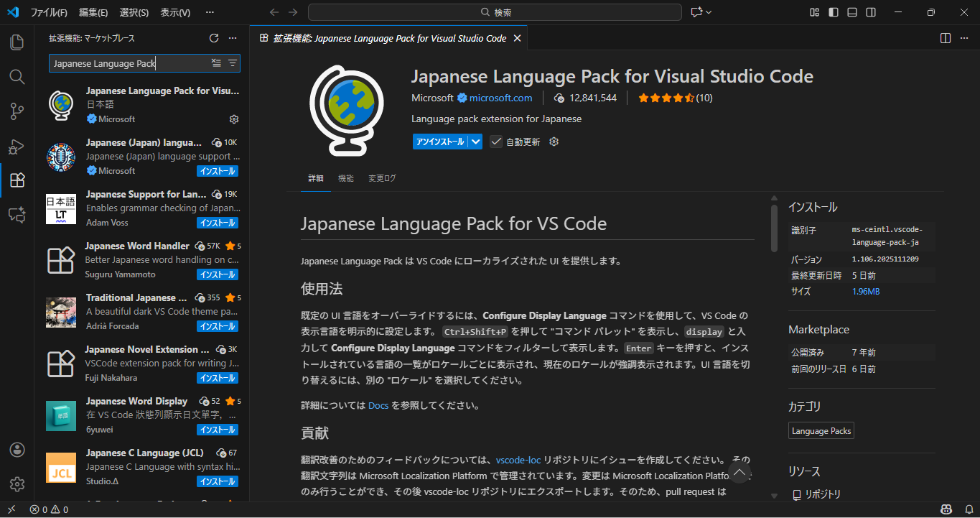Go forward in navigation history

click(292, 12)
